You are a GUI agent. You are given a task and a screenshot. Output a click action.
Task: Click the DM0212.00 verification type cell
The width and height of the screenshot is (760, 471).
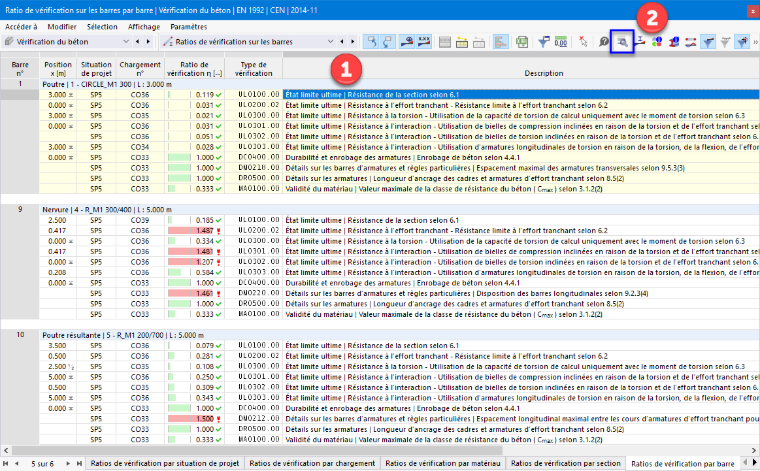pyautogui.click(x=253, y=419)
